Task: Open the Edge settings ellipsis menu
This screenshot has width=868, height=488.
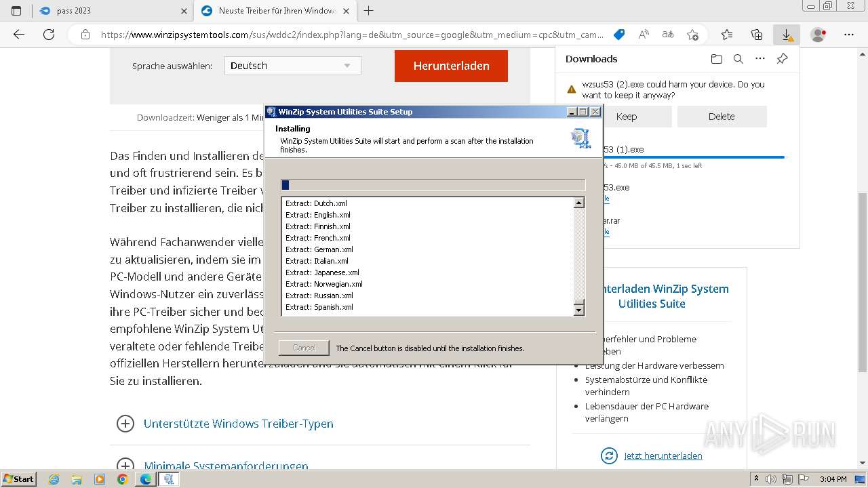Action: pos(849,35)
